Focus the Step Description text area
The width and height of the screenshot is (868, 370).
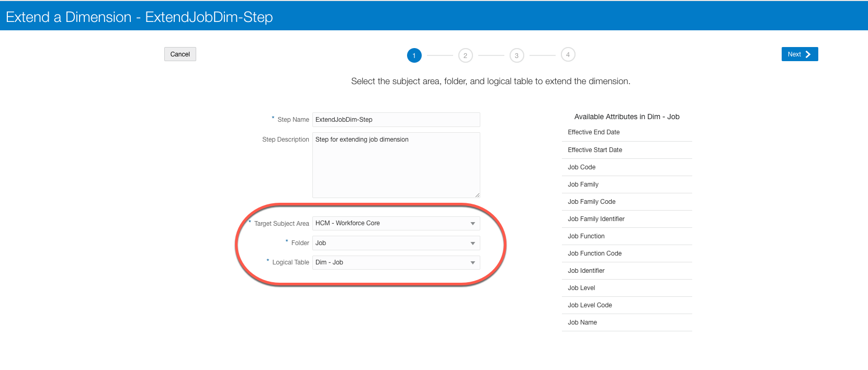[x=396, y=165]
